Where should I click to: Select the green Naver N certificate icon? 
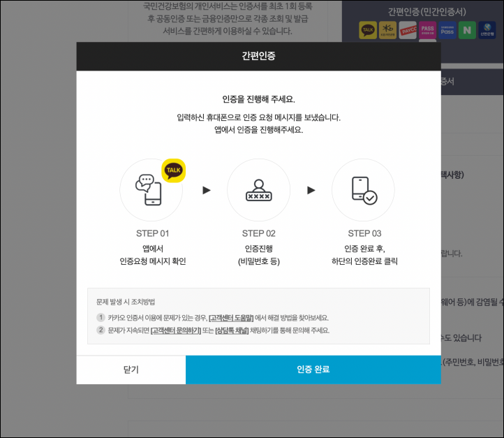click(x=467, y=30)
